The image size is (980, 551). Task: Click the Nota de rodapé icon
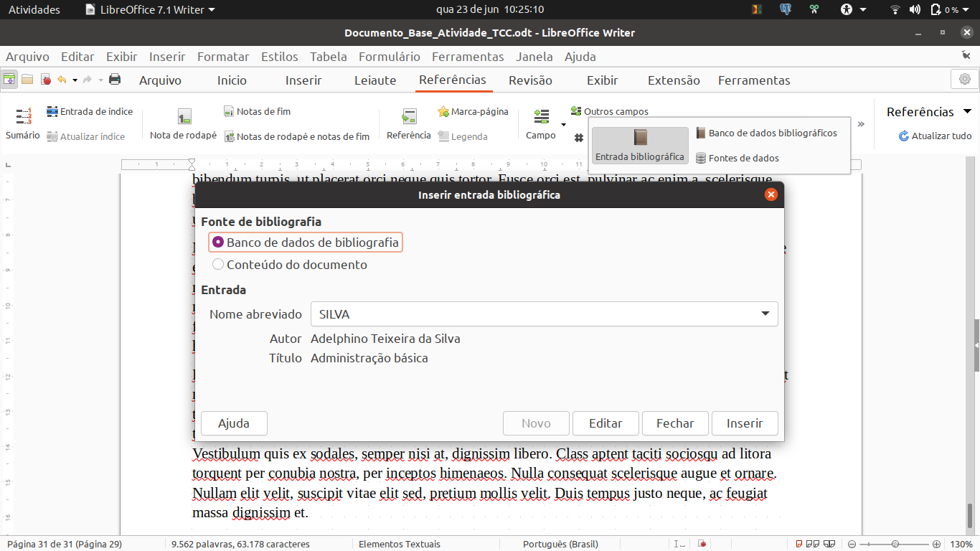184,116
